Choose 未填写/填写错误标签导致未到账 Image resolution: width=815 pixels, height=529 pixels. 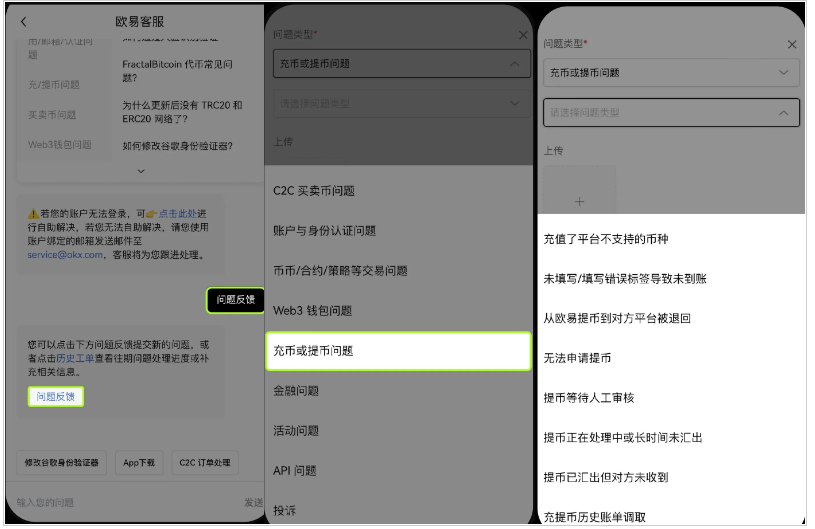[625, 279]
